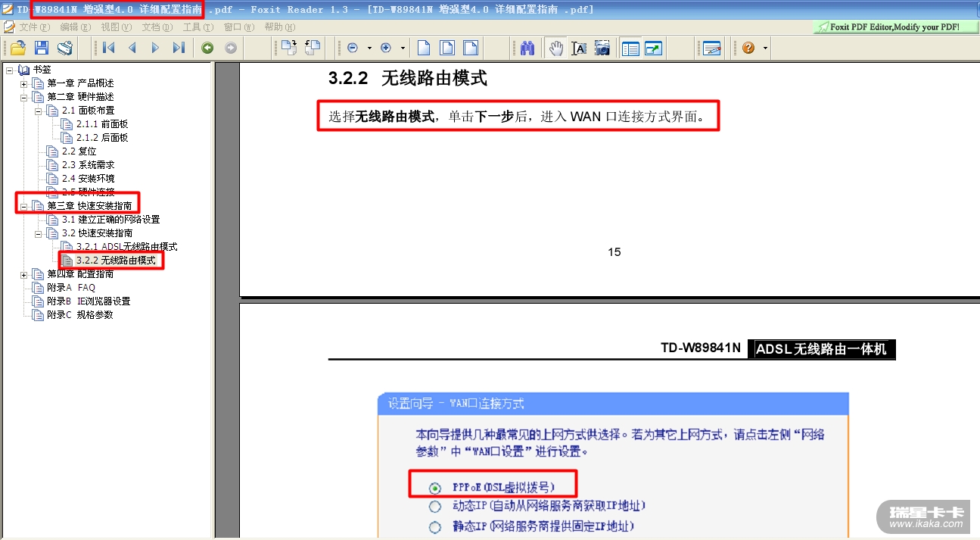Screen dimensions: 980x540
Task: Open the 视图 menu
Action: (x=116, y=27)
